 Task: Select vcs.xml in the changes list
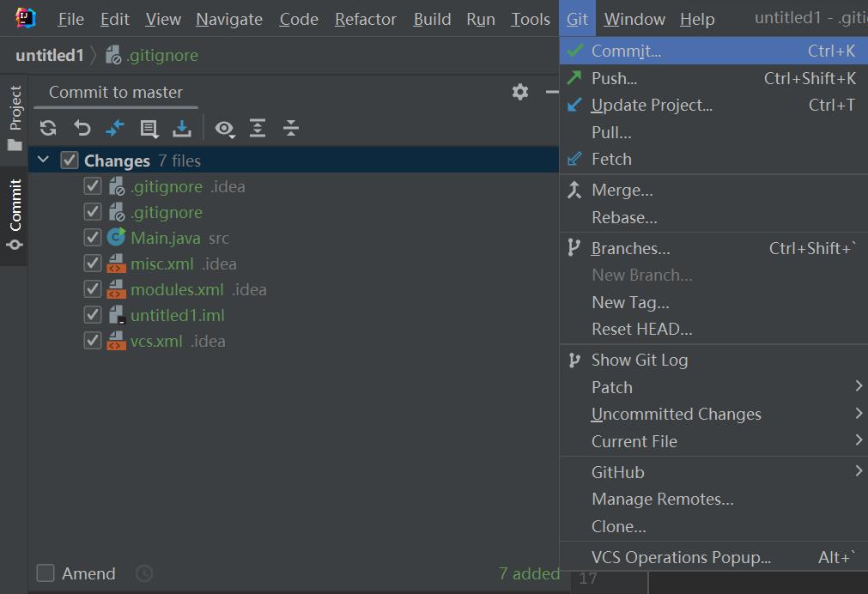[156, 341]
